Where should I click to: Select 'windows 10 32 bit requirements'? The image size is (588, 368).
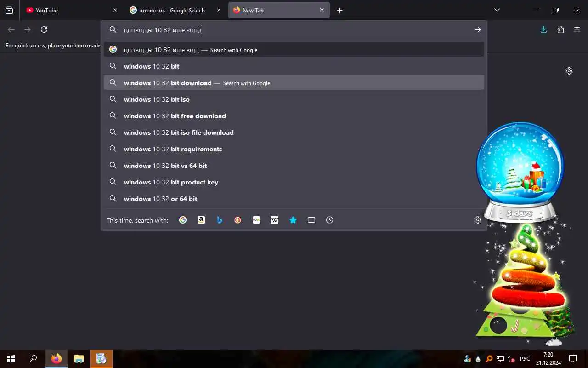click(294, 149)
